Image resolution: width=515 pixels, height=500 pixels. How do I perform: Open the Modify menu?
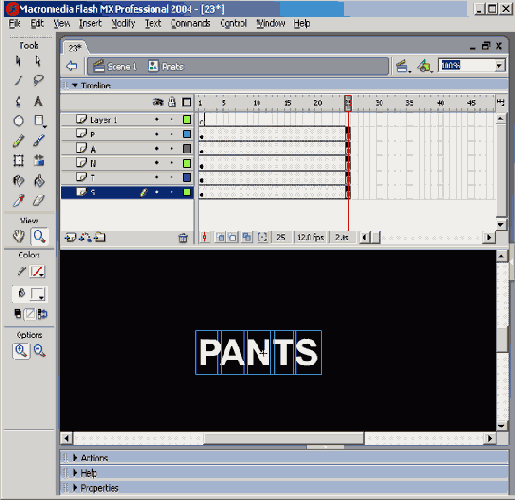(123, 23)
